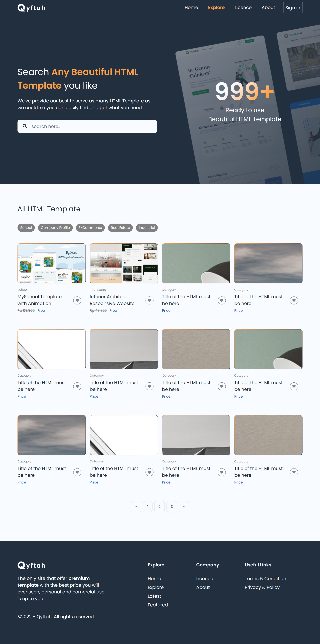Open the Explore nav item
The image size is (320, 644).
point(216,8)
